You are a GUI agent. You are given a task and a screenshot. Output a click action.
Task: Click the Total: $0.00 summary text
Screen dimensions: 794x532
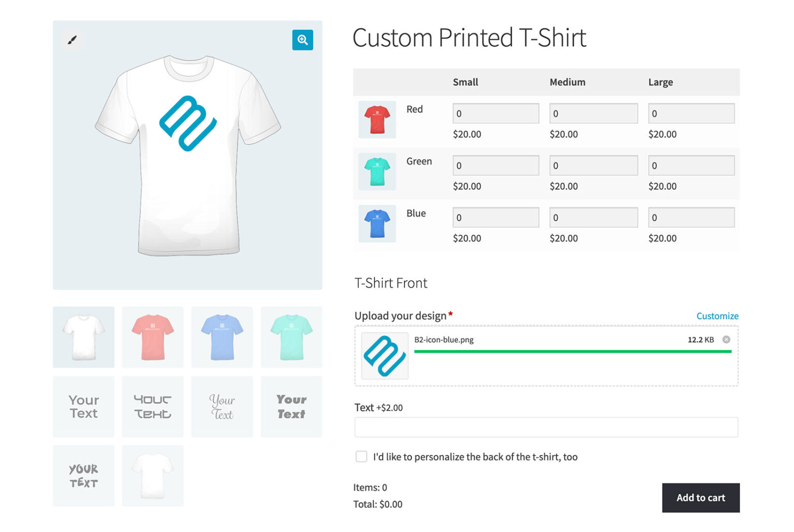click(378, 504)
